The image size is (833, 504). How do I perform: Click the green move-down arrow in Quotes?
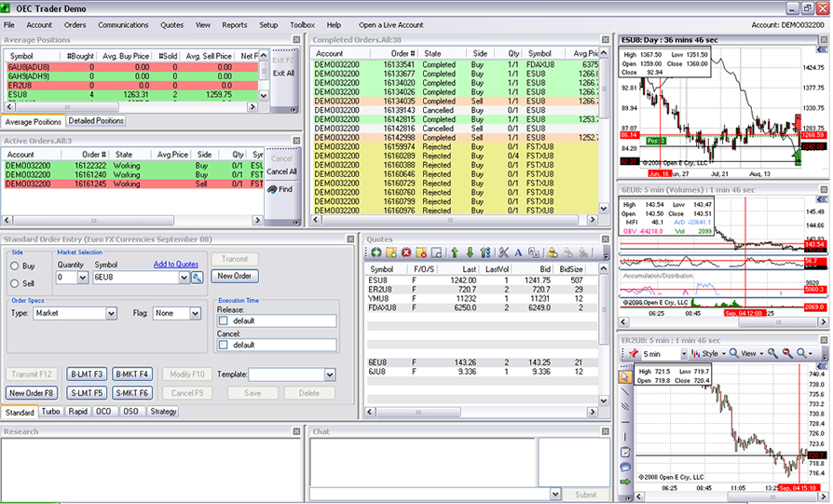pyautogui.click(x=470, y=252)
